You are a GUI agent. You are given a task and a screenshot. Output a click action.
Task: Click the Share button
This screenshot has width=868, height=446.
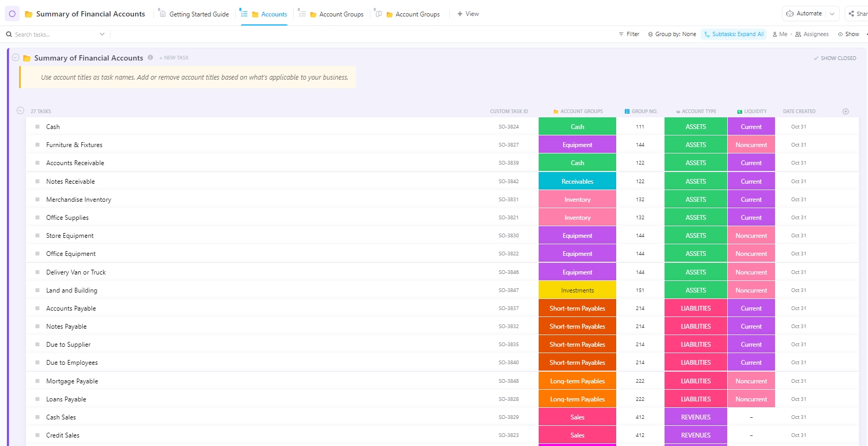click(857, 14)
